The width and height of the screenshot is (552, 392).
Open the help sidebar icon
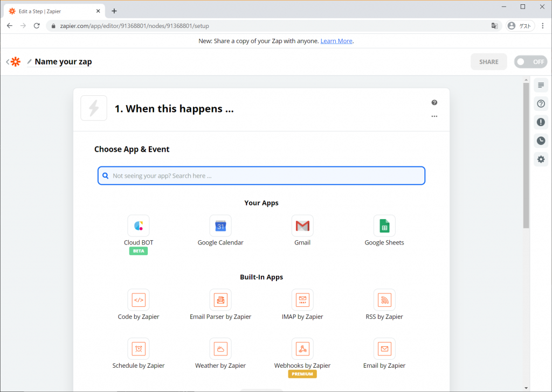pos(541,104)
